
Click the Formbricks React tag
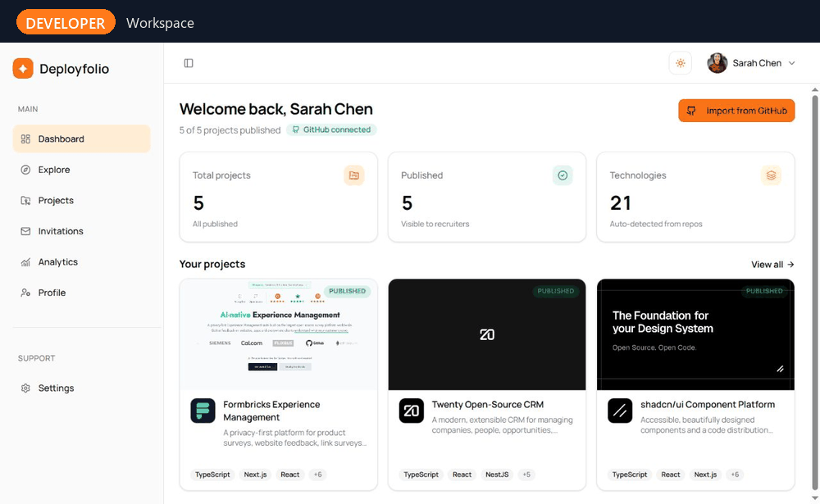click(289, 474)
